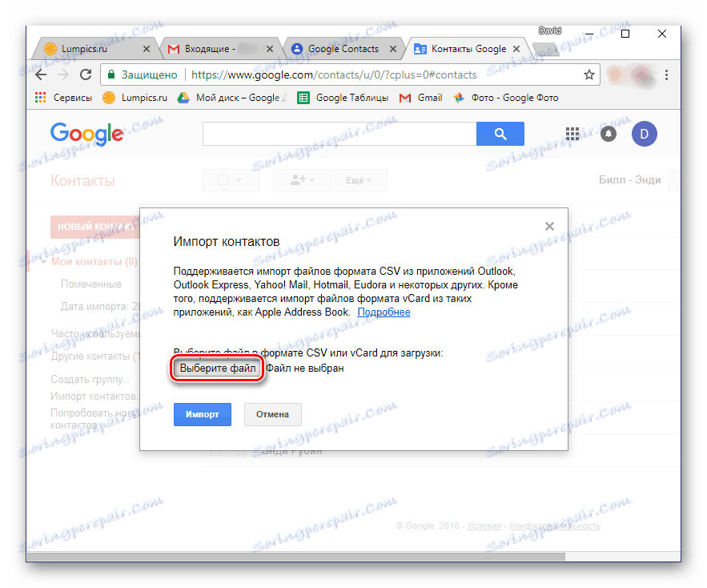Open Фото - Google Фото bookmark

pyautogui.click(x=506, y=98)
